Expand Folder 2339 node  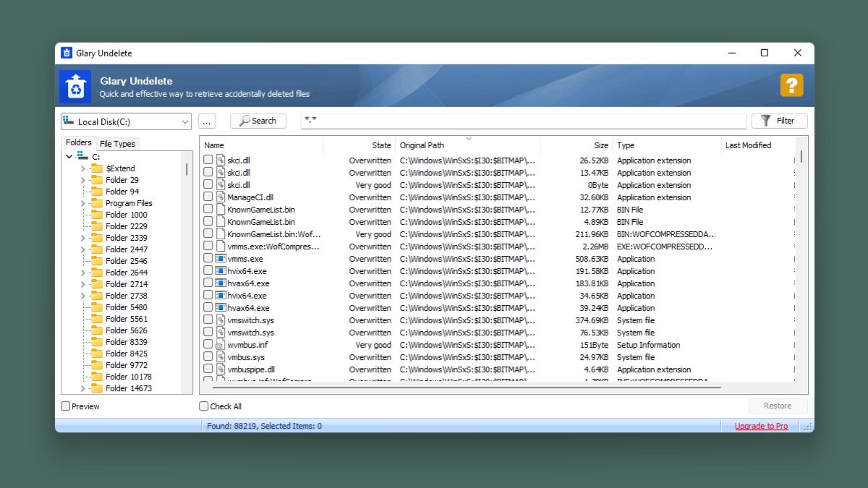click(x=82, y=238)
